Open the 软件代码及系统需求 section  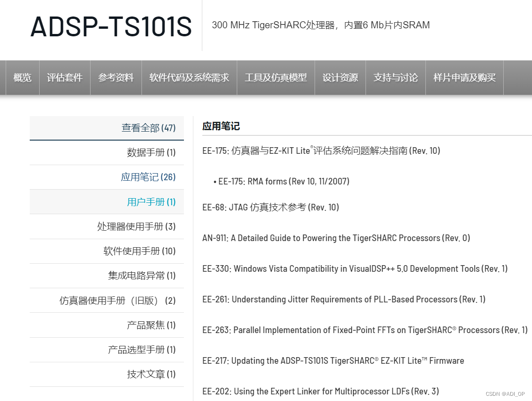189,78
